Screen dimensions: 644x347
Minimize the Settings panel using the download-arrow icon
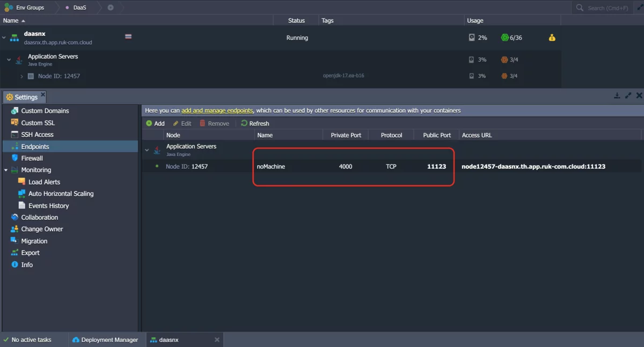click(x=617, y=95)
